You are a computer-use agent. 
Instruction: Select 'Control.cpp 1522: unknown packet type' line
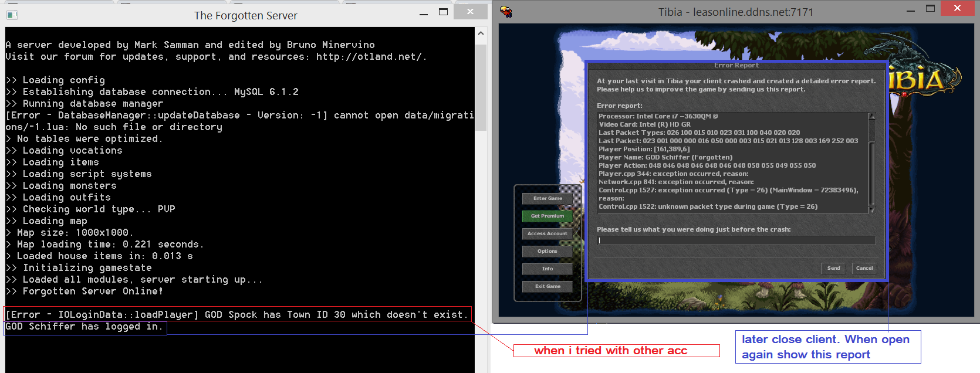[708, 206]
